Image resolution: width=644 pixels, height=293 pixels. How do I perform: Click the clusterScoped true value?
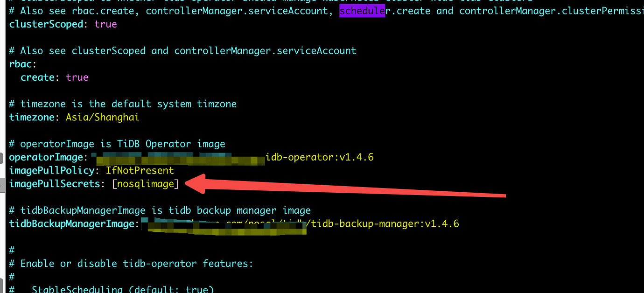click(105, 24)
